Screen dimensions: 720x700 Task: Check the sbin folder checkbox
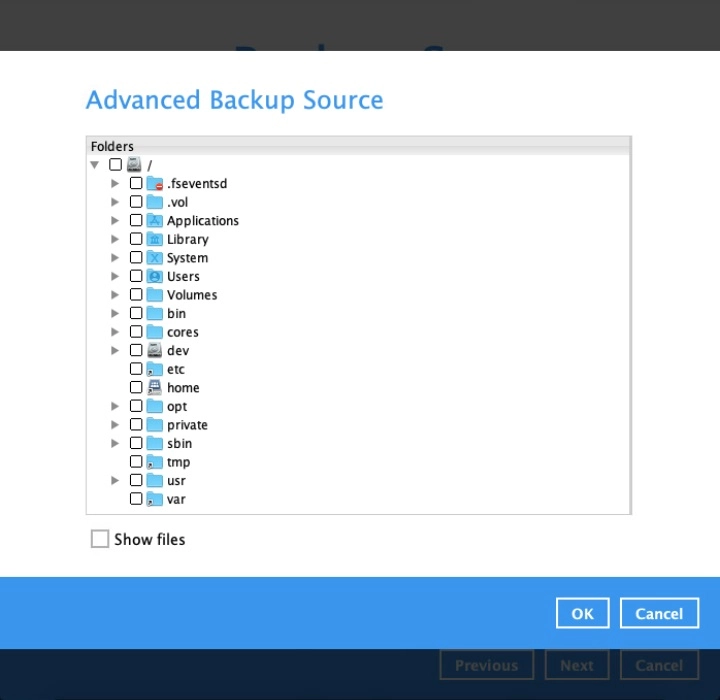(136, 443)
